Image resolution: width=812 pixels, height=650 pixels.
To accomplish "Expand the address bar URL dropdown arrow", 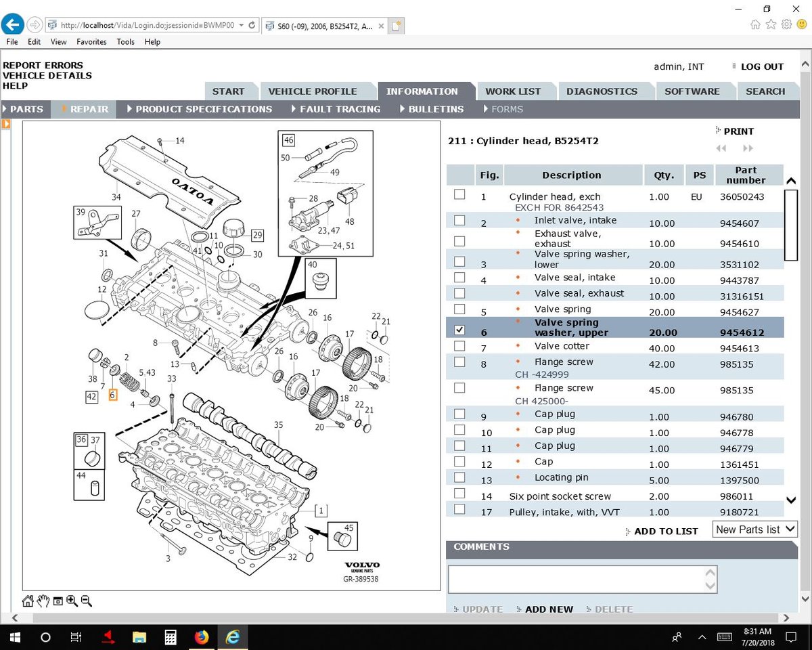I will point(242,25).
